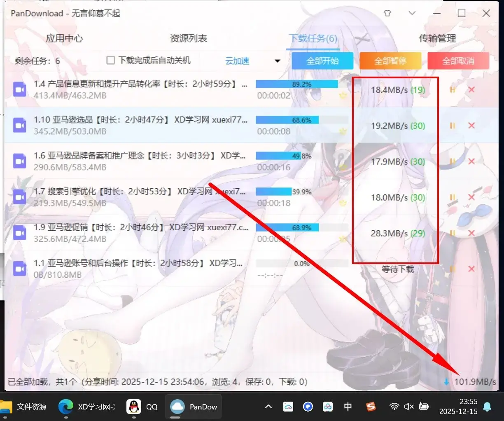The height and width of the screenshot is (421, 504).
Task: Click the 89.2% progress bar of task 1.4
Action: click(x=296, y=84)
